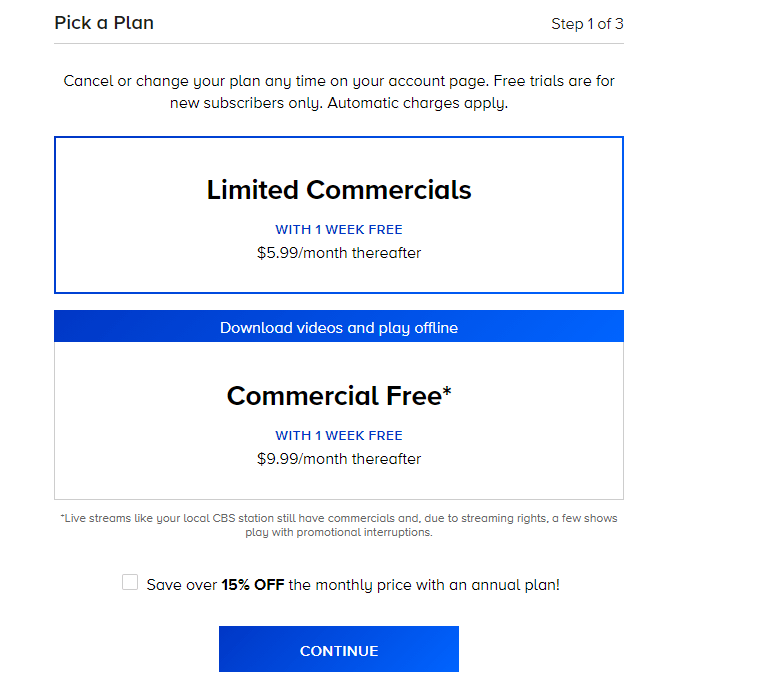770x688 pixels.
Task: Click the Automatic charges apply sentence
Action: [417, 103]
